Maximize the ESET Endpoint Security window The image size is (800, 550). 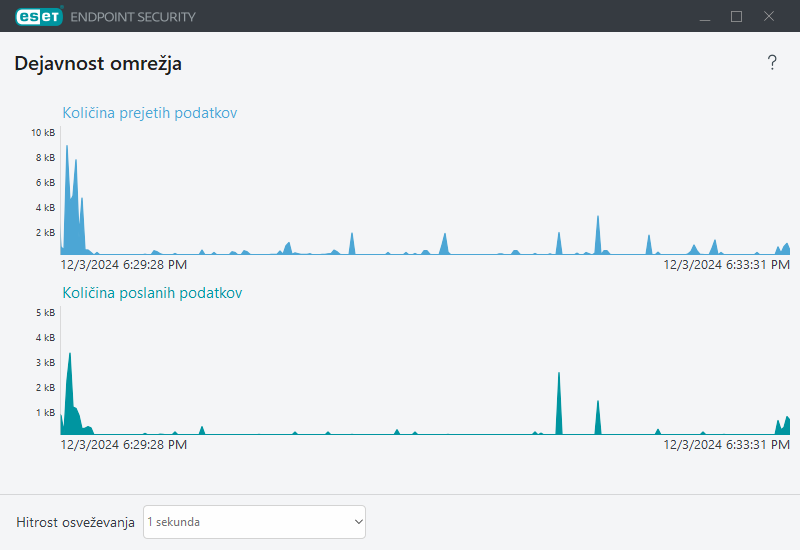pyautogui.click(x=737, y=16)
